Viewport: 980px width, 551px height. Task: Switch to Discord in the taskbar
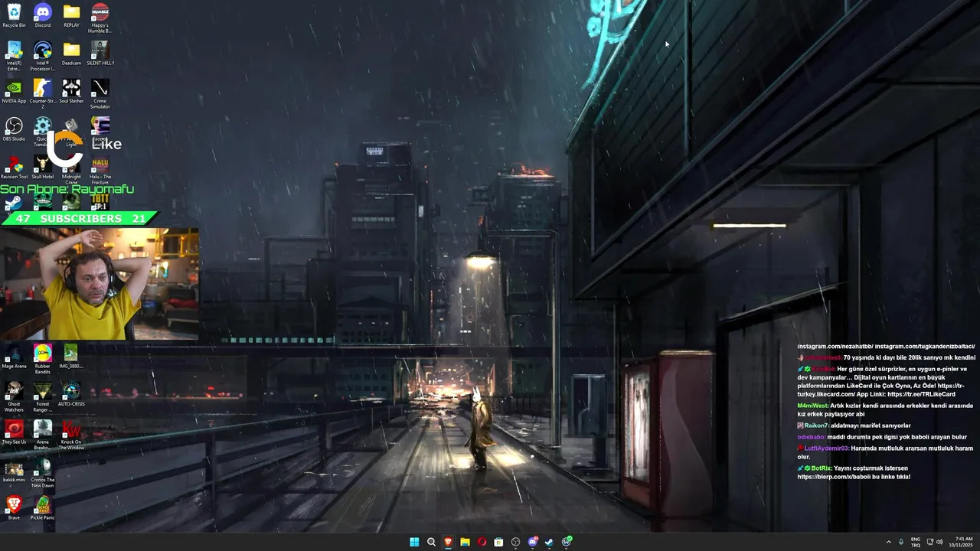[533, 542]
